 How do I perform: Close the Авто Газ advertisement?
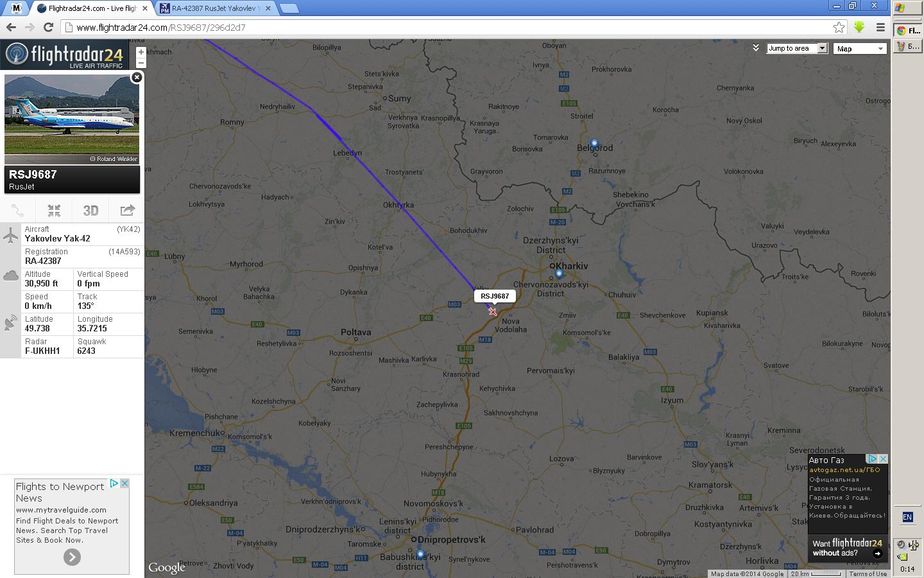(x=883, y=459)
